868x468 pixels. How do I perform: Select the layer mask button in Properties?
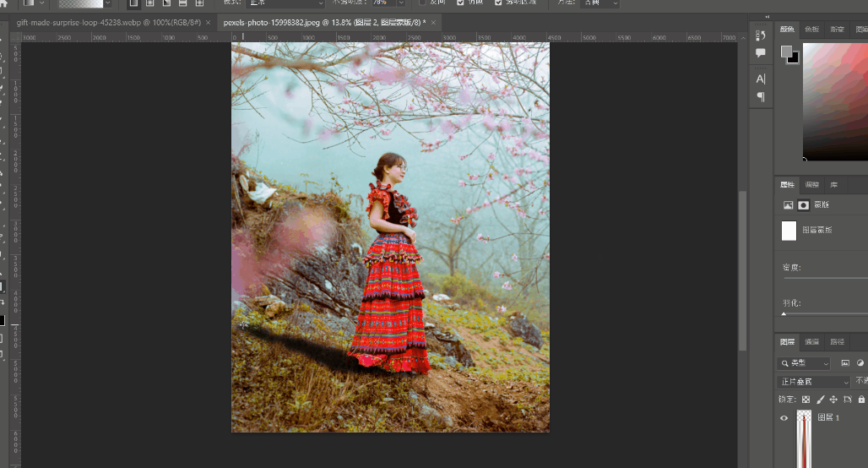pyautogui.click(x=804, y=204)
